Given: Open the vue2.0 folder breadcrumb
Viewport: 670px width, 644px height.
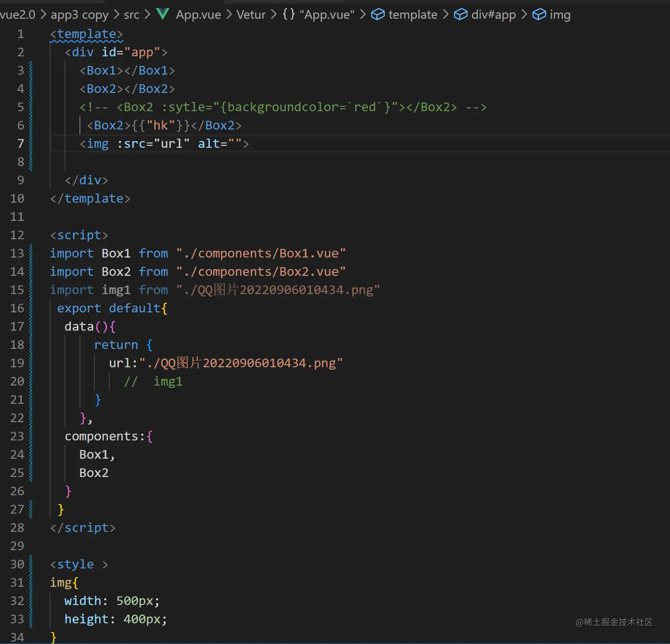Looking at the screenshot, I should coord(18,14).
